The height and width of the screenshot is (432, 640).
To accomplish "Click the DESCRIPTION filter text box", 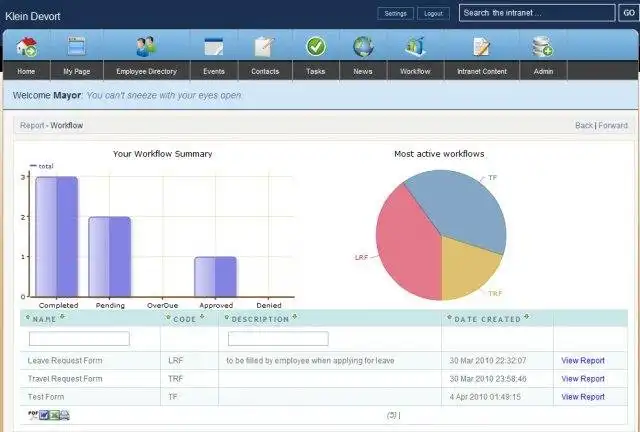I will 278,338.
